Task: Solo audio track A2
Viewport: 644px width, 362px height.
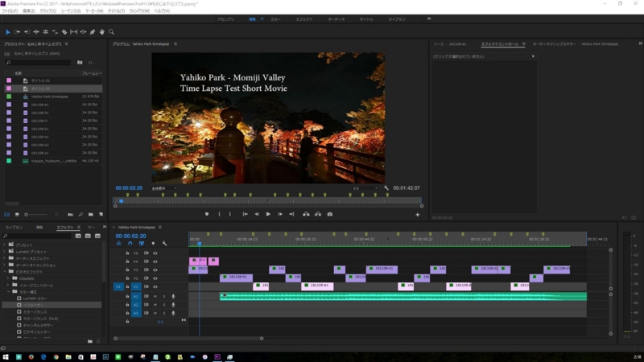Action: [x=164, y=305]
